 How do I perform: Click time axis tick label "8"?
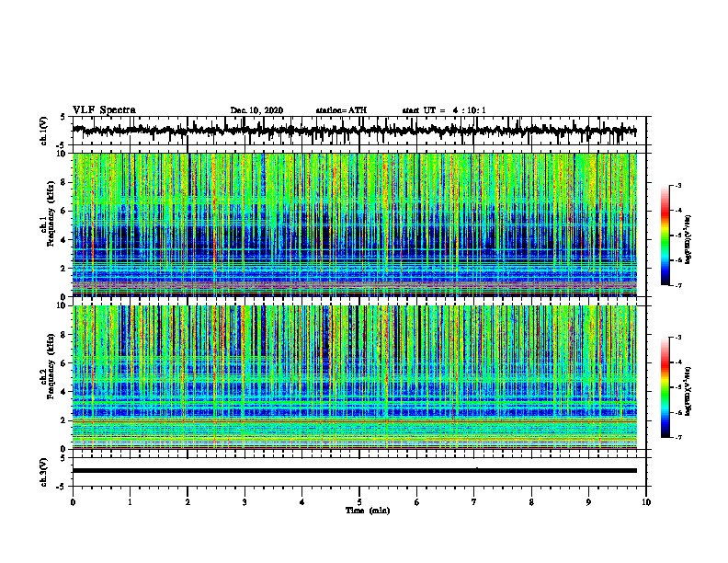[531, 502]
